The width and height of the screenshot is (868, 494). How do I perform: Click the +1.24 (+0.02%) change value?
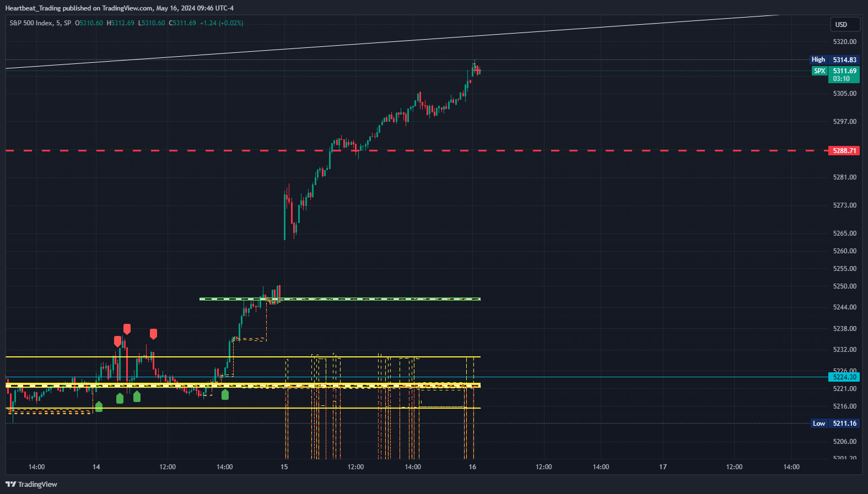pos(222,23)
